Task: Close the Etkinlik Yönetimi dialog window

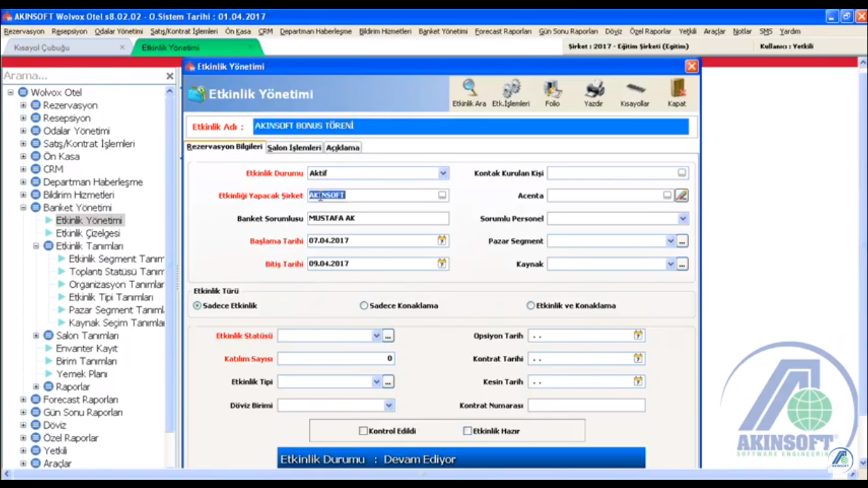Action: pyautogui.click(x=691, y=66)
